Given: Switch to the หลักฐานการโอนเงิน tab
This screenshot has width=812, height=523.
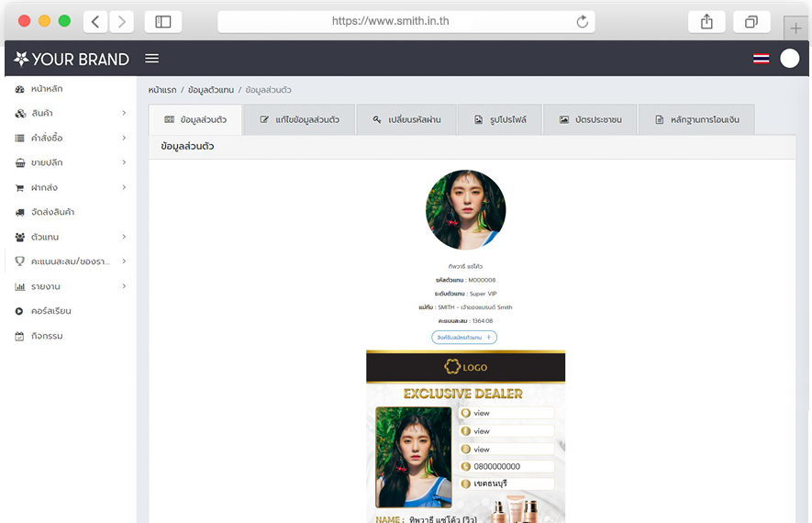Looking at the screenshot, I should tap(696, 119).
